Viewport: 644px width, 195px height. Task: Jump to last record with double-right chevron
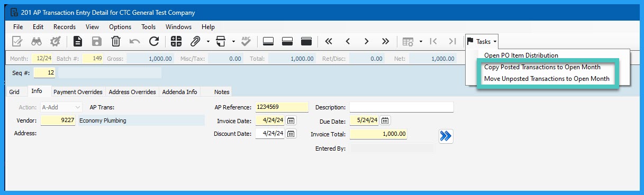pos(385,41)
